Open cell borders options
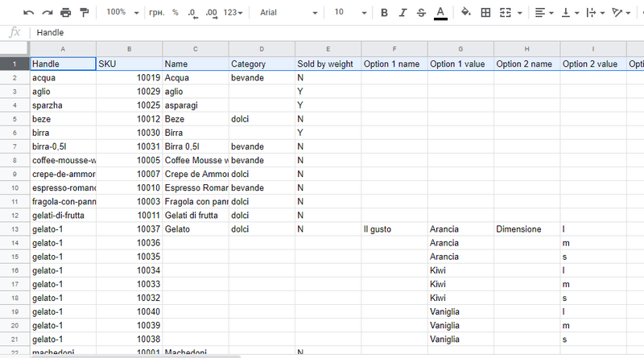The image size is (644, 358). (x=485, y=13)
